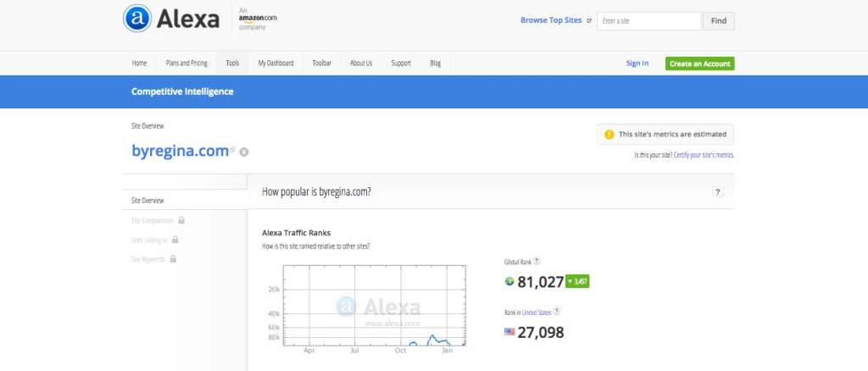The width and height of the screenshot is (868, 371).
Task: Open the Support menu item
Action: pyautogui.click(x=401, y=63)
